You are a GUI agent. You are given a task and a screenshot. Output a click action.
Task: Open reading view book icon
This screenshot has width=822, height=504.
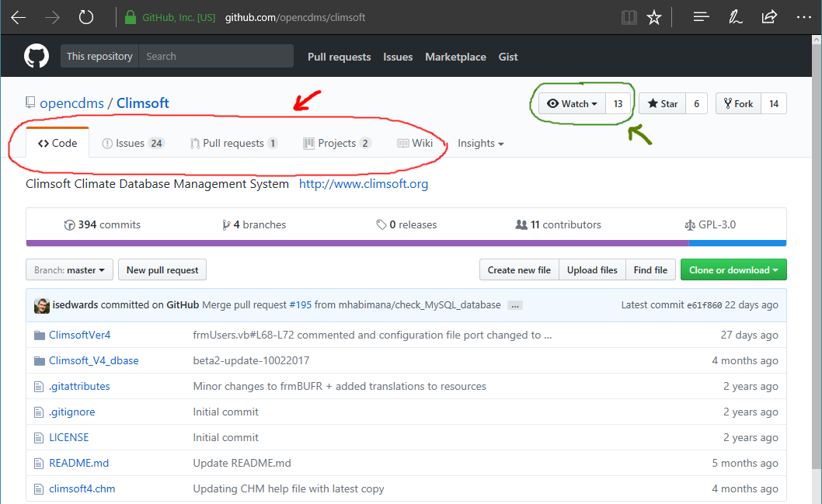coord(629,17)
